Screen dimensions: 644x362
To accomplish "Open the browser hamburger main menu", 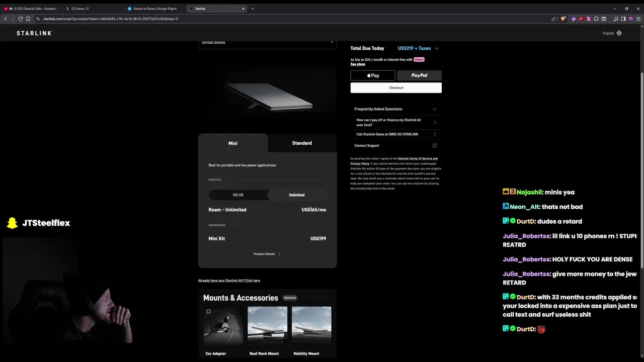I will pyautogui.click(x=638, y=19).
